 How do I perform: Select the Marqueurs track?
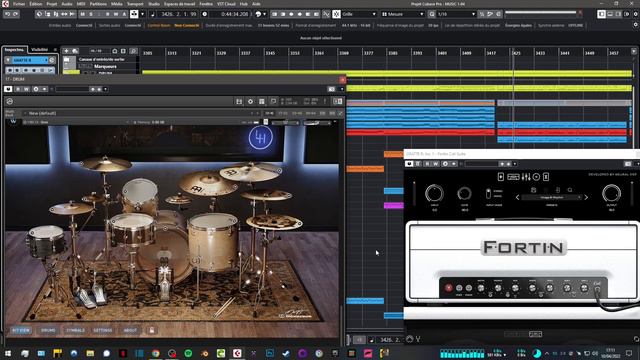pos(105,66)
